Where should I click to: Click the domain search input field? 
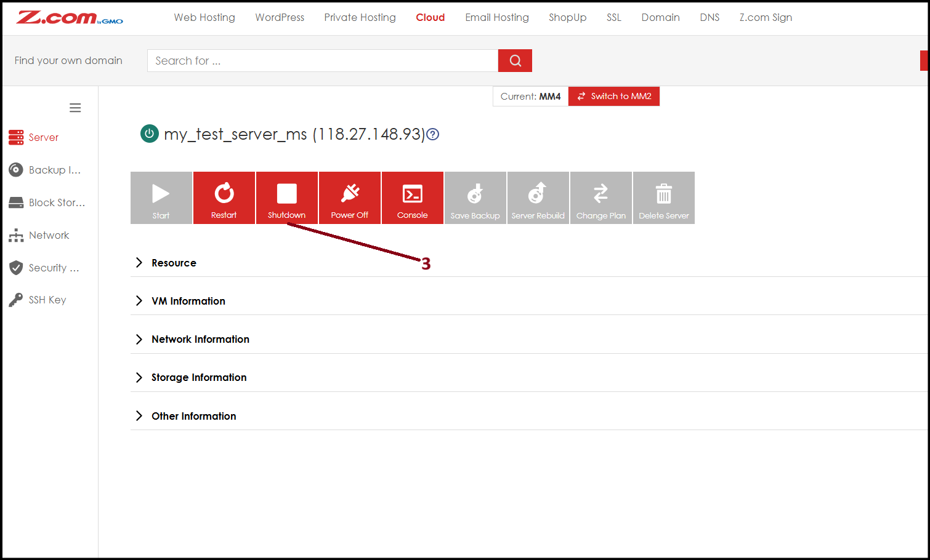[323, 60]
